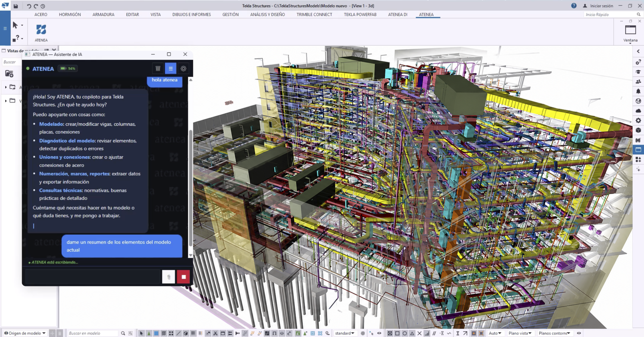Clear the ATENEA chat with the trash icon
The image size is (644, 337).
[158, 69]
